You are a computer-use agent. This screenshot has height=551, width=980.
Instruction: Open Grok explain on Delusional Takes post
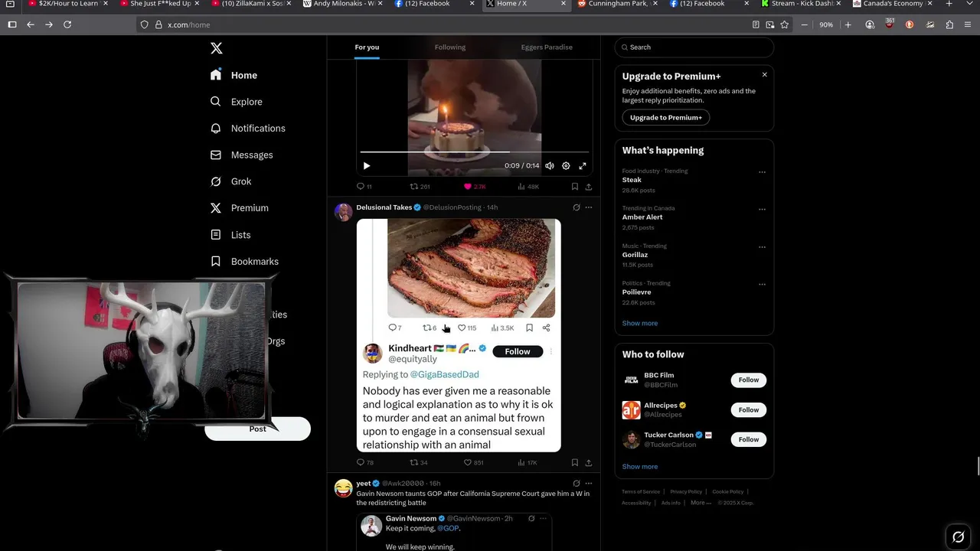click(x=577, y=207)
